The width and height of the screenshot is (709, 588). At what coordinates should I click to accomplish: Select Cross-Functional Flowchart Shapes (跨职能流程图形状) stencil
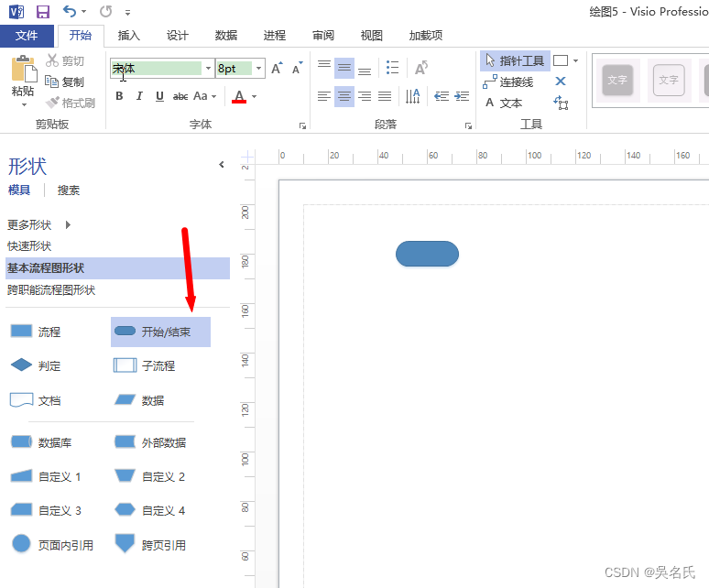point(51,289)
